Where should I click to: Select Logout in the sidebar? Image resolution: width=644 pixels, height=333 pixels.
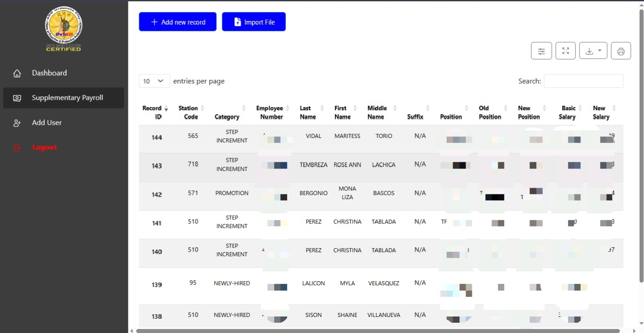64,148
